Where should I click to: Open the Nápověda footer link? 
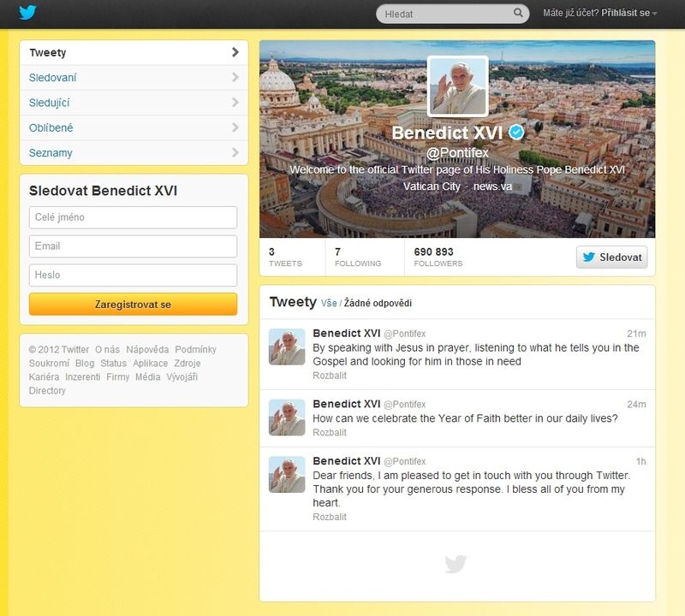click(x=147, y=350)
